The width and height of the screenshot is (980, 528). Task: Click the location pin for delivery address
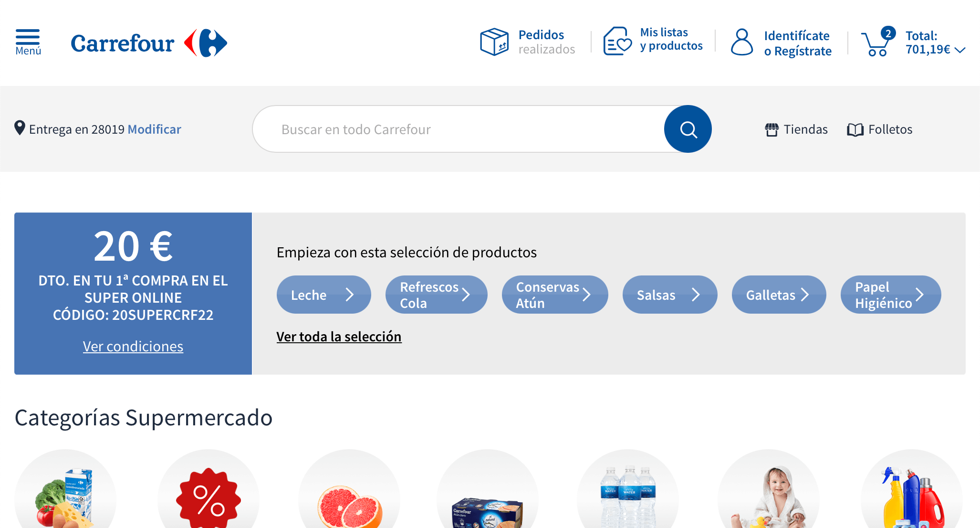(20, 128)
